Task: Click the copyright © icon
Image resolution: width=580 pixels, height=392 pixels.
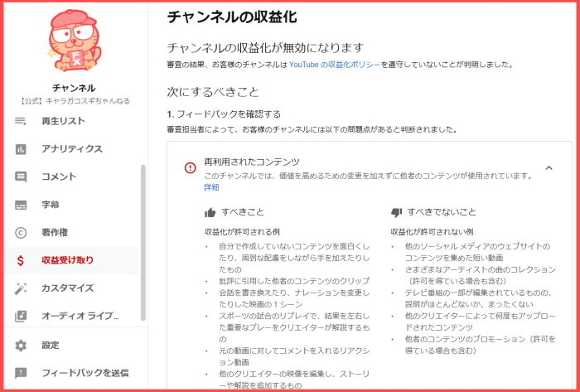Action: pyautogui.click(x=21, y=233)
